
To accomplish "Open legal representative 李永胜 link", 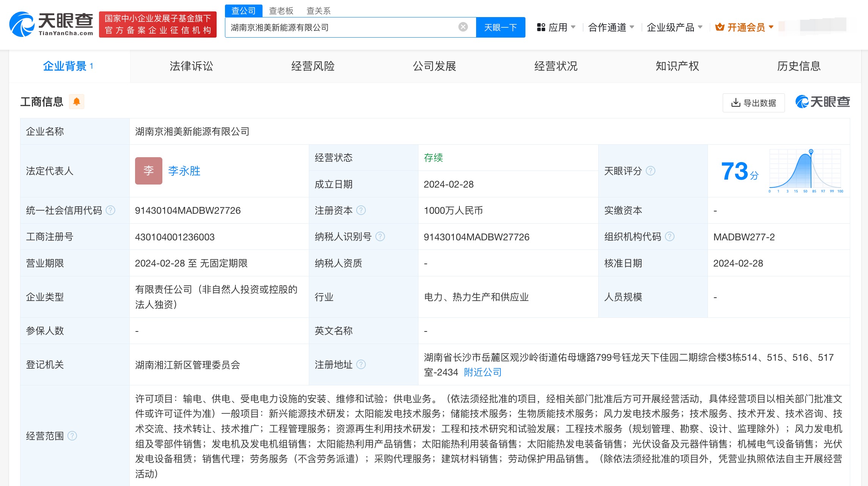I will (184, 171).
